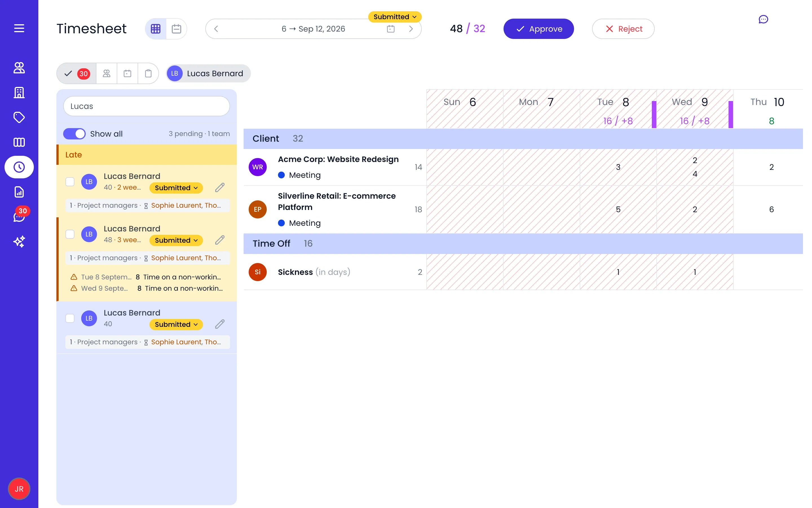Go to previous week arrow
This screenshot has height=508, width=812.
(216, 29)
